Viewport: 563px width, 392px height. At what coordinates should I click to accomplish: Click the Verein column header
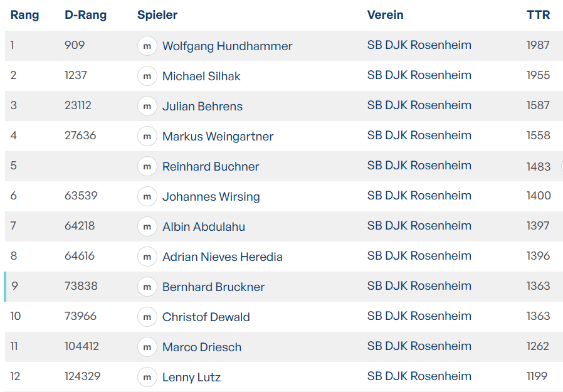tap(385, 15)
